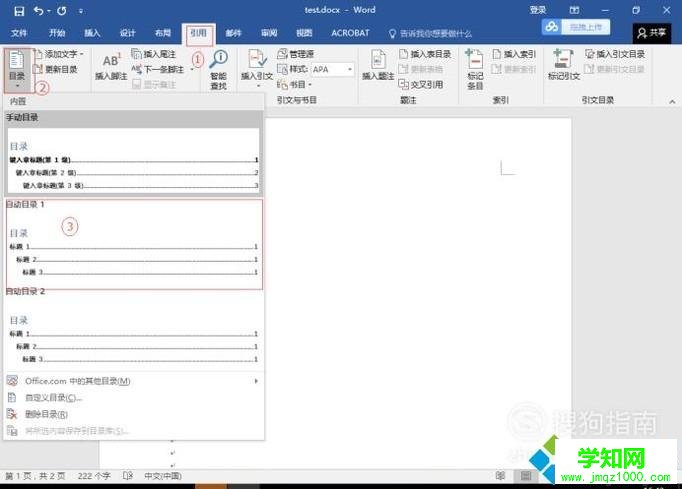
Task: Open the quick access toolbar customize arrow
Action: click(x=81, y=11)
